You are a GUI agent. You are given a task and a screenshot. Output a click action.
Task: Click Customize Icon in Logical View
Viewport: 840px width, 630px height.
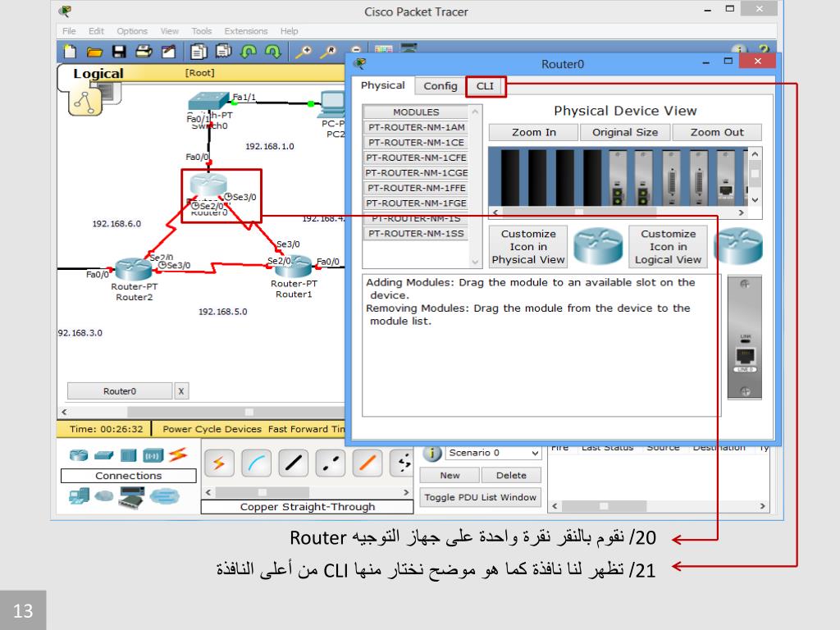(668, 246)
